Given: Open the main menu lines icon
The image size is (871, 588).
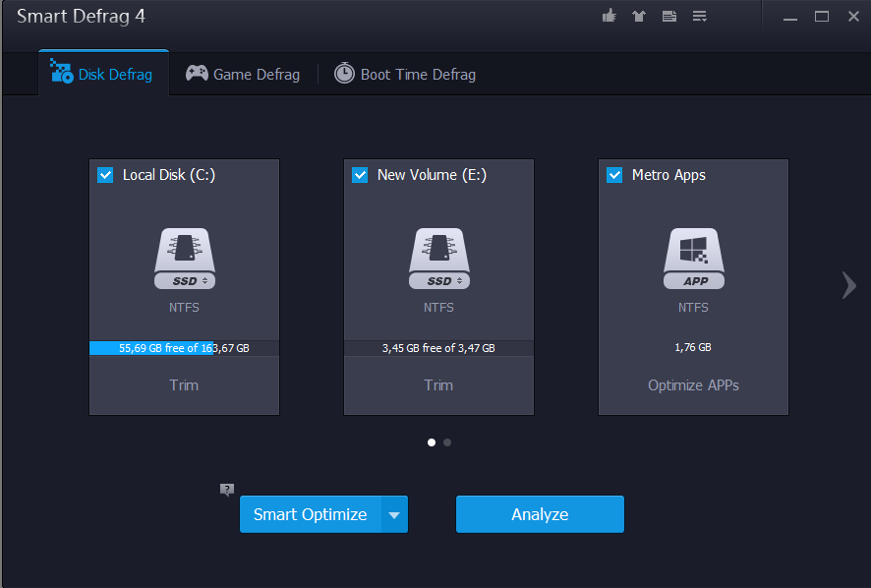Looking at the screenshot, I should tap(699, 16).
